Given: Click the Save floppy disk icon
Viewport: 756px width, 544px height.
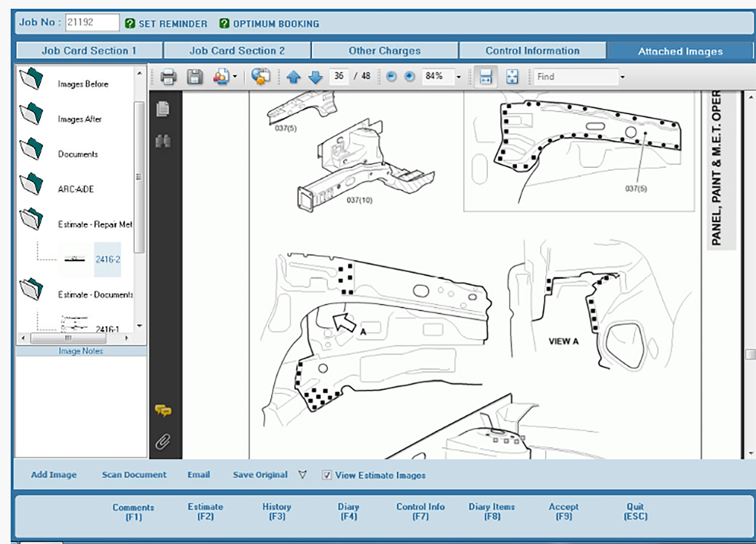Looking at the screenshot, I should (x=195, y=77).
